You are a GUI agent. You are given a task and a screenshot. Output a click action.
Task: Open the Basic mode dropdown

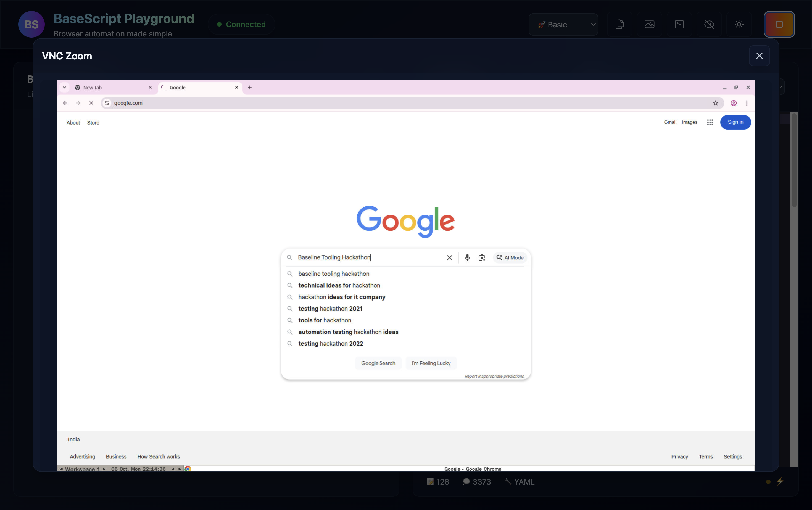563,25
